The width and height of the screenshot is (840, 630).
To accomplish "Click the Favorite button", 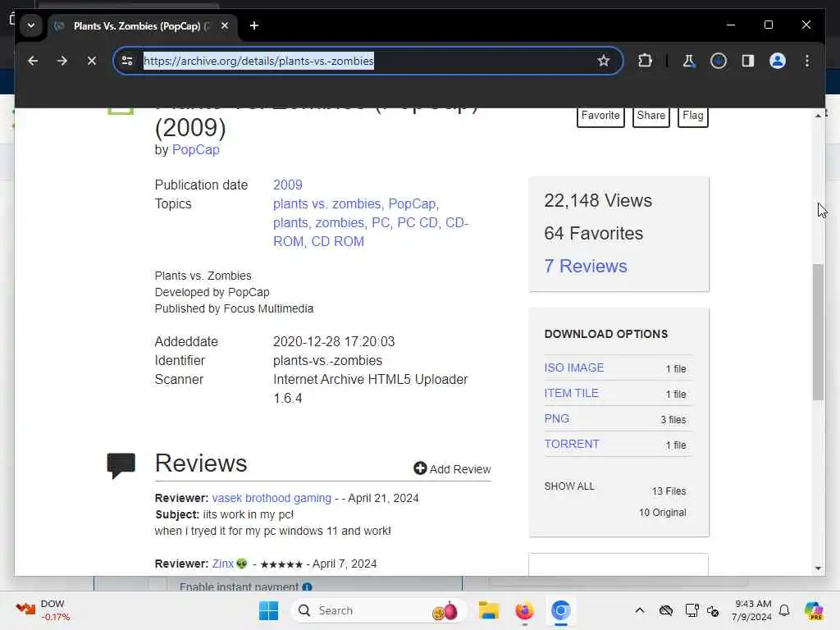I will (x=600, y=115).
